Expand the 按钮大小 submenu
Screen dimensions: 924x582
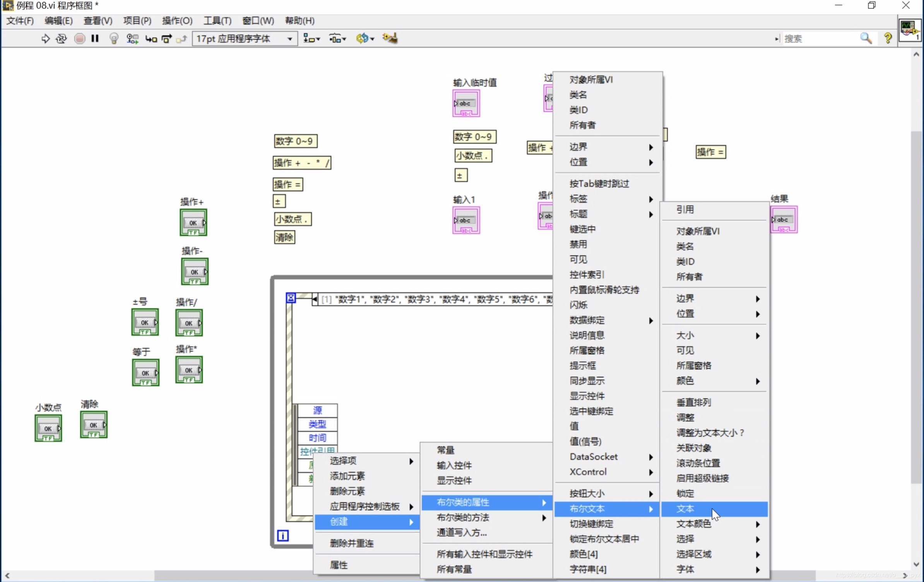(x=607, y=494)
